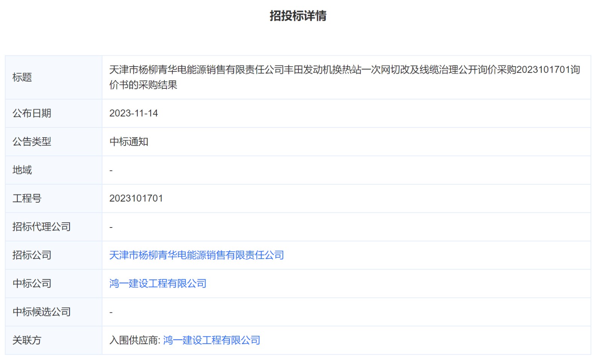Viewport: 602px width, 364px height.
Task: Click the 招投标详情 page heading
Action: (298, 16)
